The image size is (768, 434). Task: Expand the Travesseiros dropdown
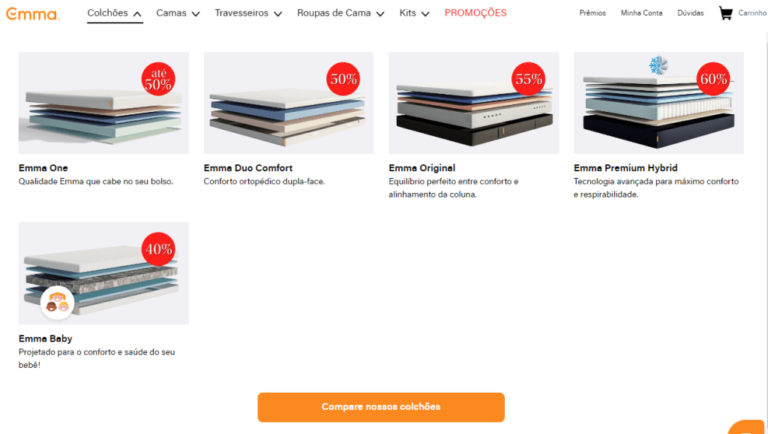[x=248, y=13]
